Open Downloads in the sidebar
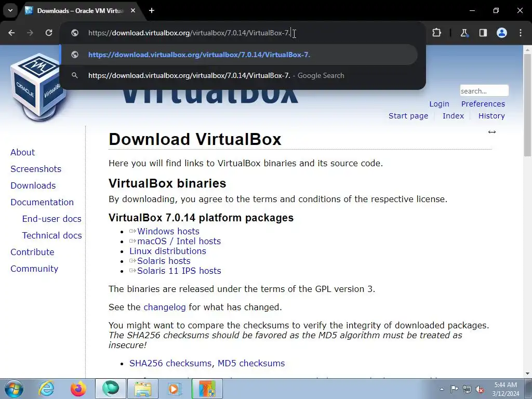Screen dimensions: 532x399 tap(33, 185)
